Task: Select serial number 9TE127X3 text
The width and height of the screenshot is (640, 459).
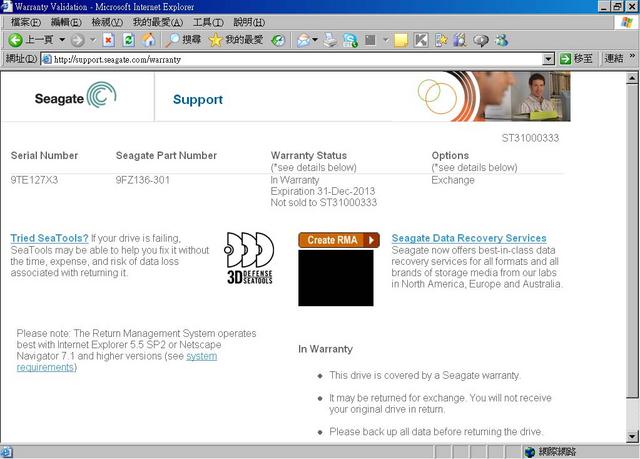Action: [34, 180]
